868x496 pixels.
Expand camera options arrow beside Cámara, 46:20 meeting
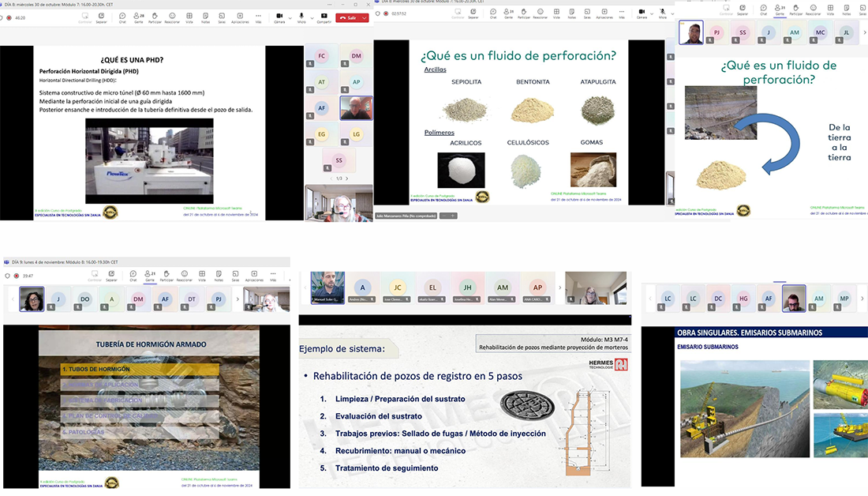coord(290,16)
